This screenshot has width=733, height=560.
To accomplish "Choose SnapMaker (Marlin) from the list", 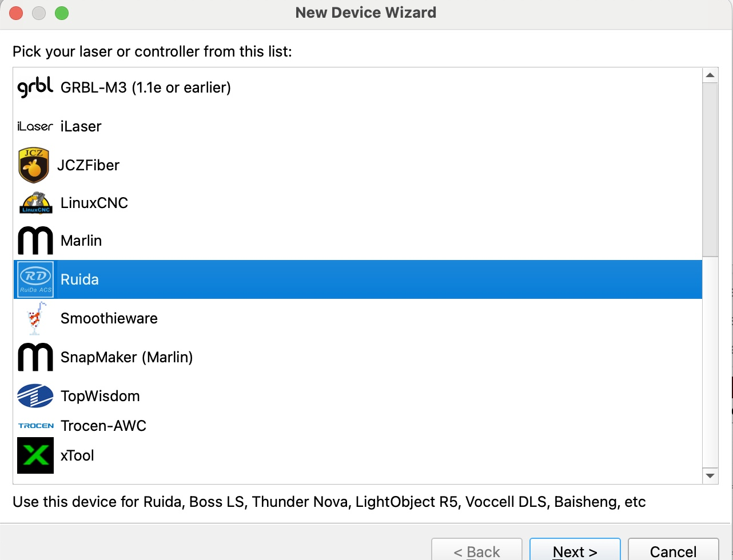I will point(126,357).
